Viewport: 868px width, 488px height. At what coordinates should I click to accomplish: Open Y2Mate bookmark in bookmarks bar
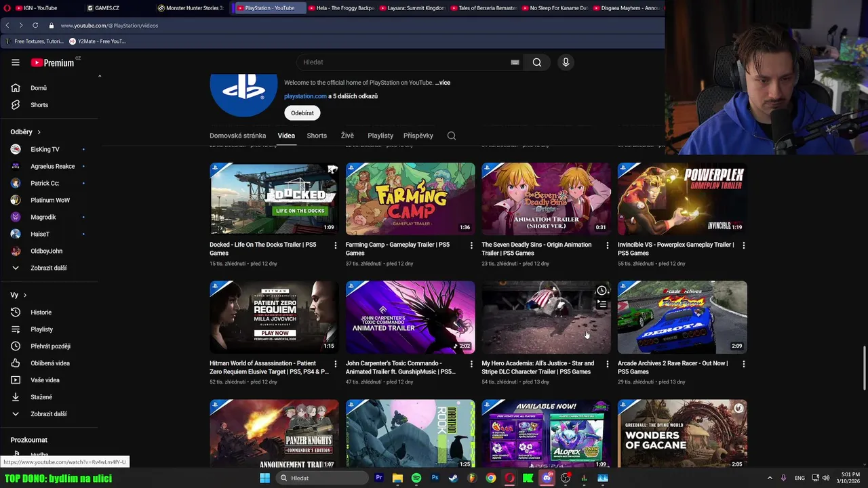(x=98, y=41)
